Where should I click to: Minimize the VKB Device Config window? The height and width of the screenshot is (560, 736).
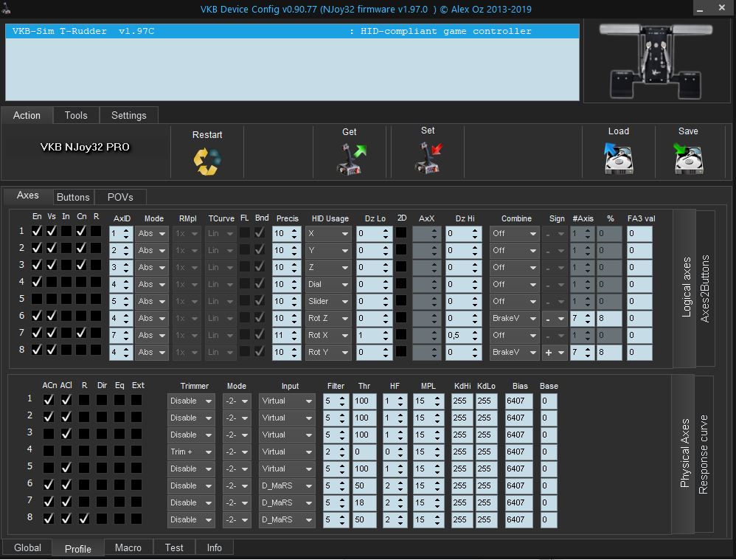click(700, 8)
